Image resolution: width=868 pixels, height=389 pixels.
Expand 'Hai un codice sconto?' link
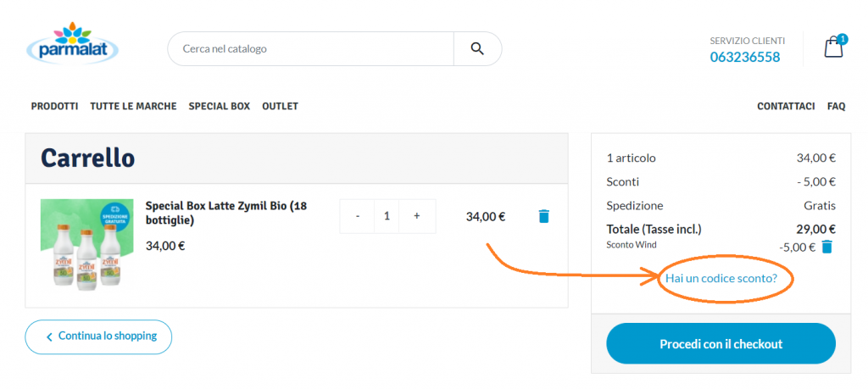coord(721,278)
